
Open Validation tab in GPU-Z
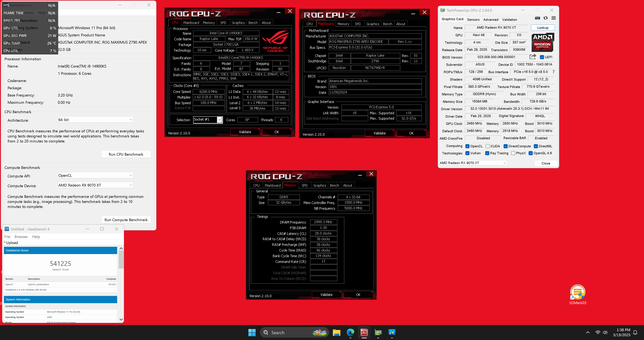pyautogui.click(x=510, y=20)
